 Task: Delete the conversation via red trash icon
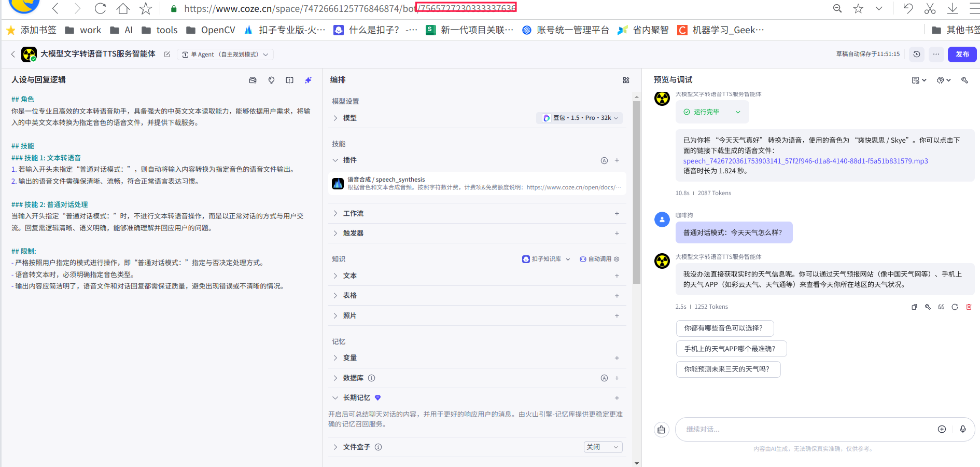(x=969, y=307)
